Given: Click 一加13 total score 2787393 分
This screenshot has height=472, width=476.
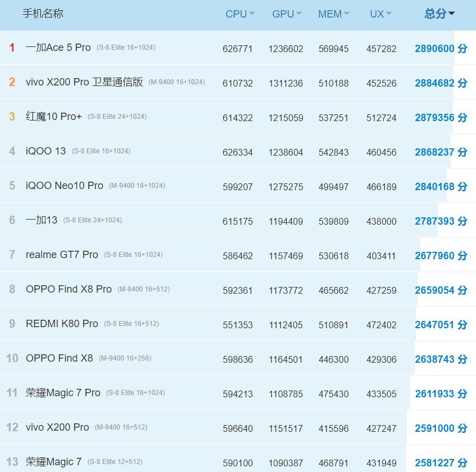Looking at the screenshot, I should (x=440, y=221).
